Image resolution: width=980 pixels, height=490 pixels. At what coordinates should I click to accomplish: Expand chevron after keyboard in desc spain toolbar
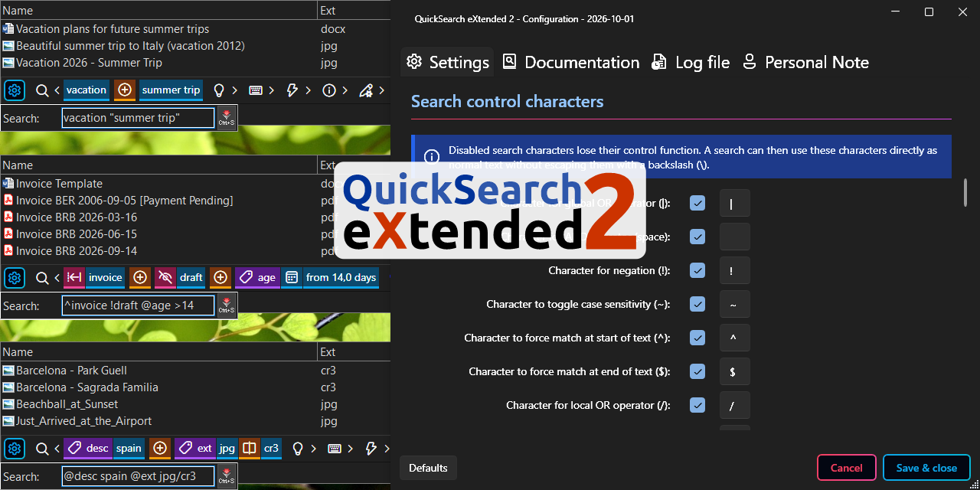point(351,449)
